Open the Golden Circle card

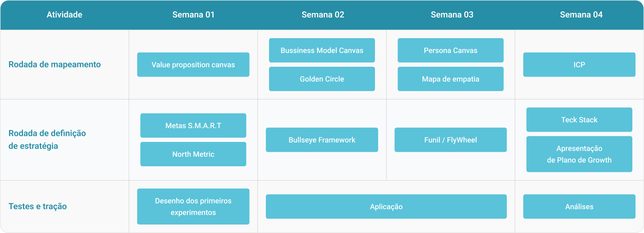322,79
